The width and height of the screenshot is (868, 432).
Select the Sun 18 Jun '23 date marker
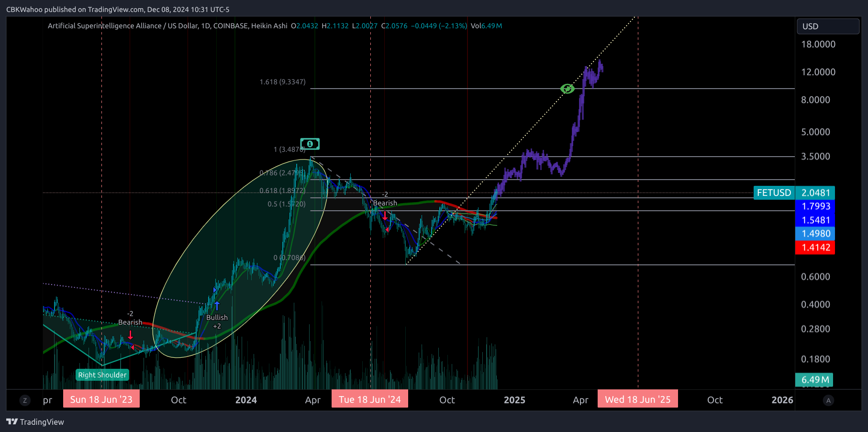(101, 399)
